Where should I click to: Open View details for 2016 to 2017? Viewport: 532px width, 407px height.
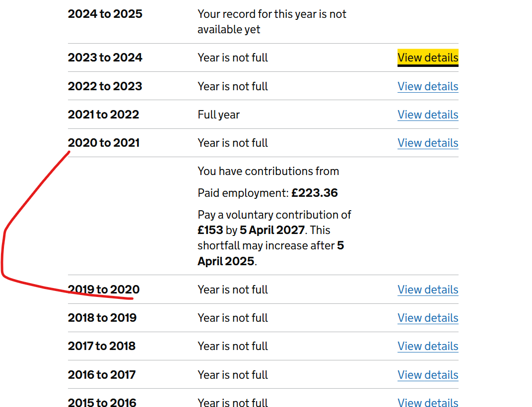(428, 375)
